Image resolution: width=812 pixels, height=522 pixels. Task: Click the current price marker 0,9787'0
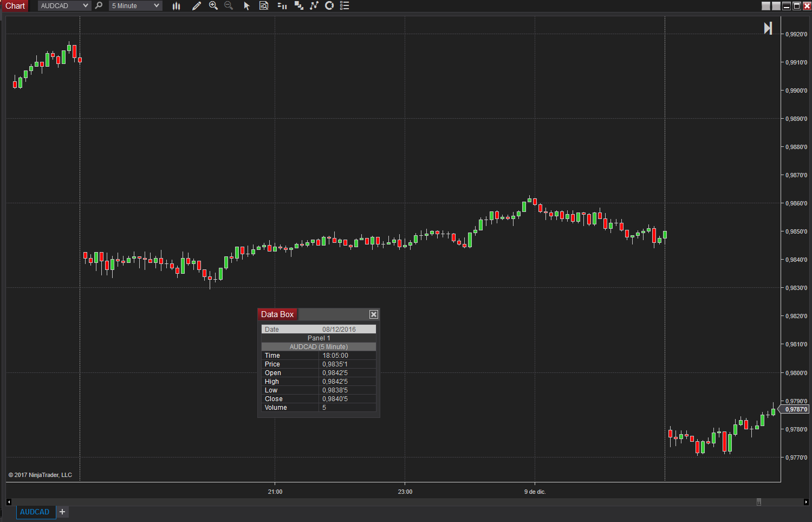(x=794, y=409)
